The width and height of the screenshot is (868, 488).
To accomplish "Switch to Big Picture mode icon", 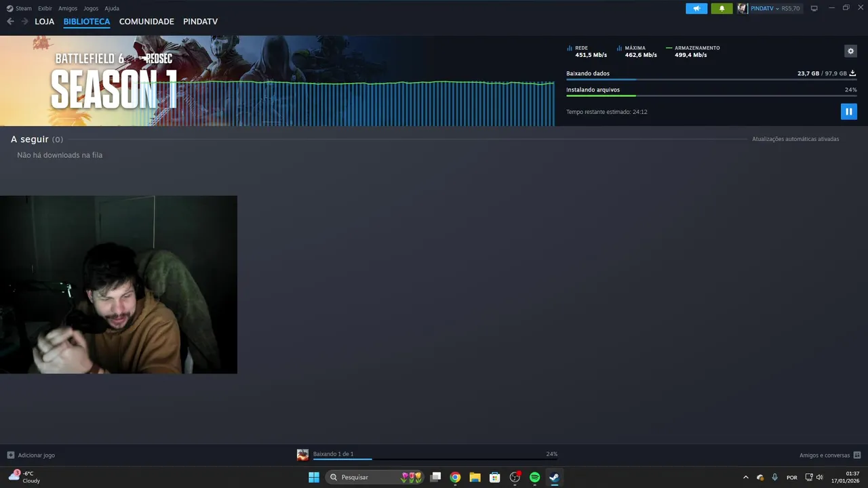I will [x=814, y=8].
